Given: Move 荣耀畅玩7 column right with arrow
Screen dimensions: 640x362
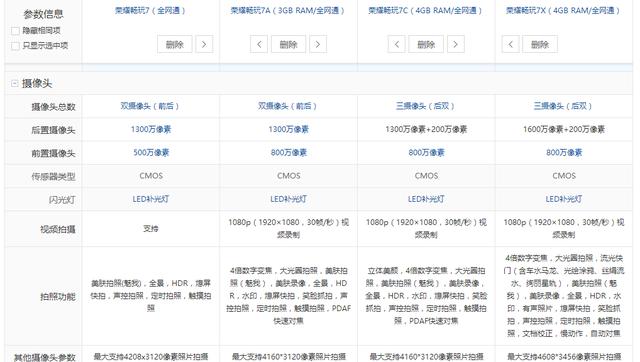Looking at the screenshot, I should [x=204, y=44].
